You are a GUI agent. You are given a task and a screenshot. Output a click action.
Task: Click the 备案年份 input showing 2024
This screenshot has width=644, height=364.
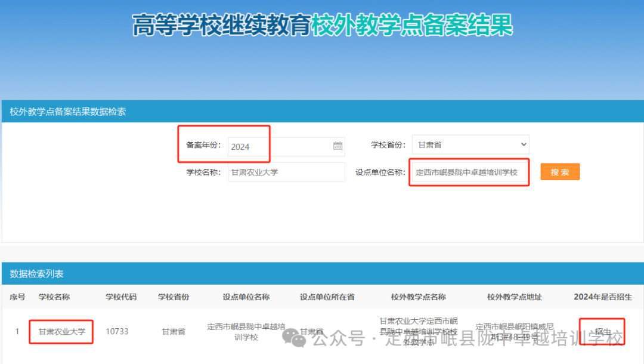tap(286, 147)
